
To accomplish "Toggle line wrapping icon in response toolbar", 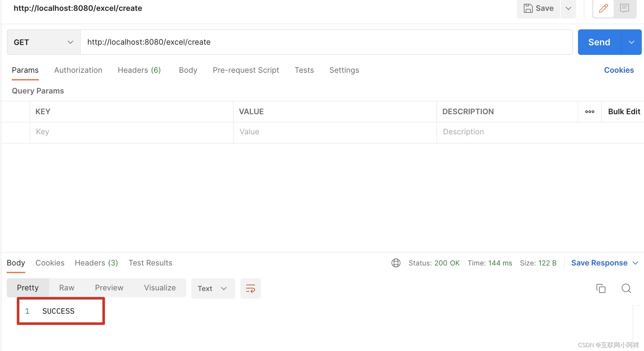I will click(250, 288).
